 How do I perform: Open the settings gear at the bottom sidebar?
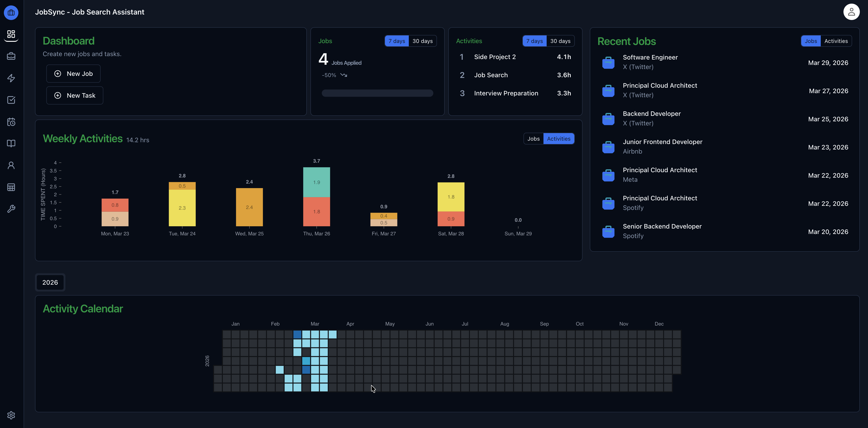pyautogui.click(x=11, y=415)
